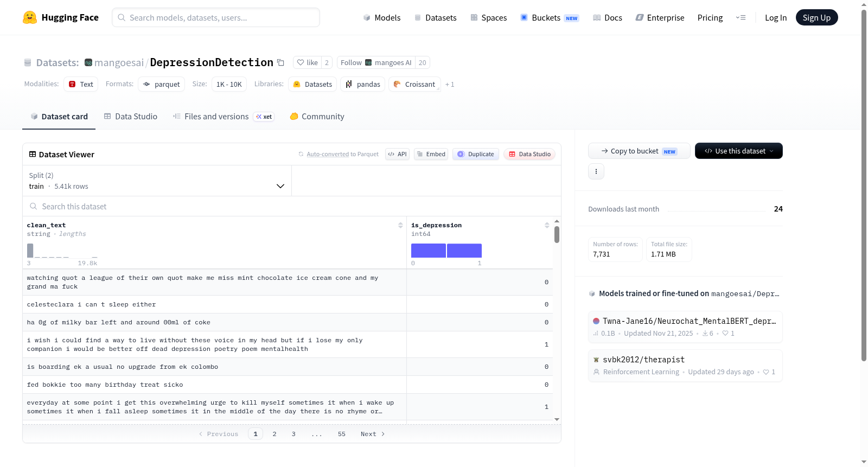The width and height of the screenshot is (868, 467).
Task: Open the mangoesai owner link
Action: tap(119, 62)
